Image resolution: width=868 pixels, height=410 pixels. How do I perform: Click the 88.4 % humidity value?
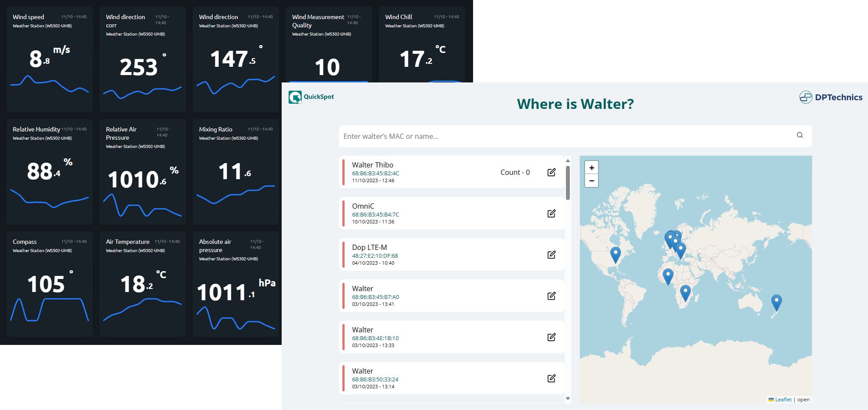[x=49, y=170]
